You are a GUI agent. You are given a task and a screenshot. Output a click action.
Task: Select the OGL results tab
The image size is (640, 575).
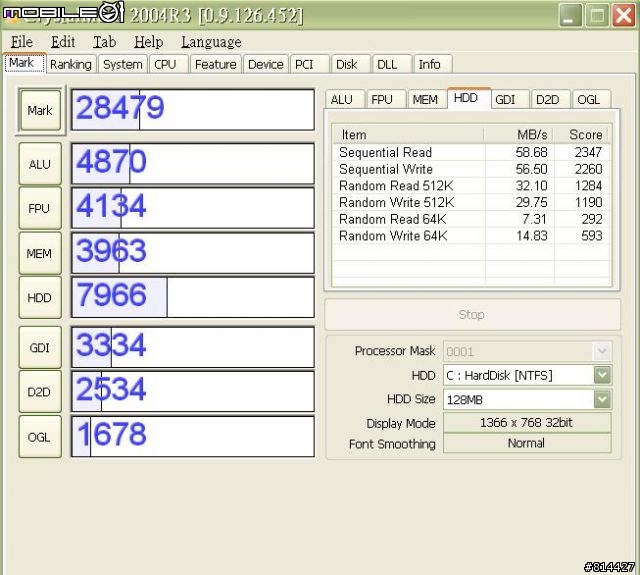[588, 99]
